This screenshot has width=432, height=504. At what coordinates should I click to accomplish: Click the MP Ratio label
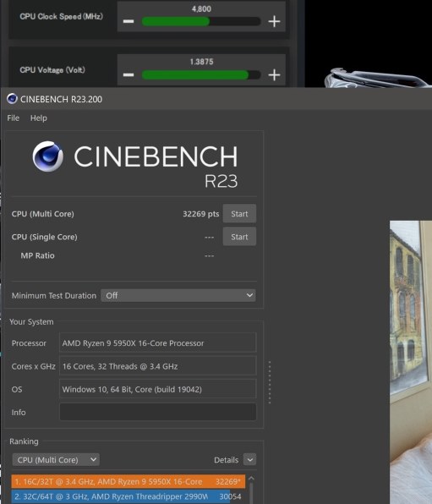(x=37, y=255)
